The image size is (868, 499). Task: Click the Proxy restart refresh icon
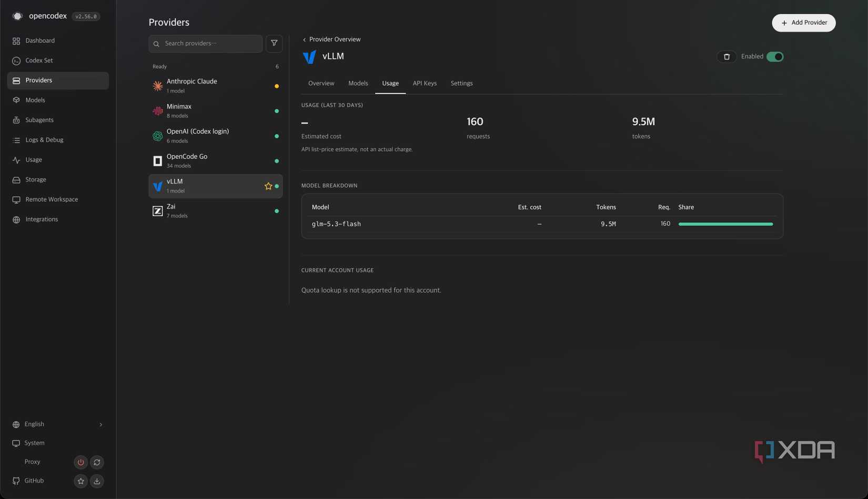coord(97,462)
